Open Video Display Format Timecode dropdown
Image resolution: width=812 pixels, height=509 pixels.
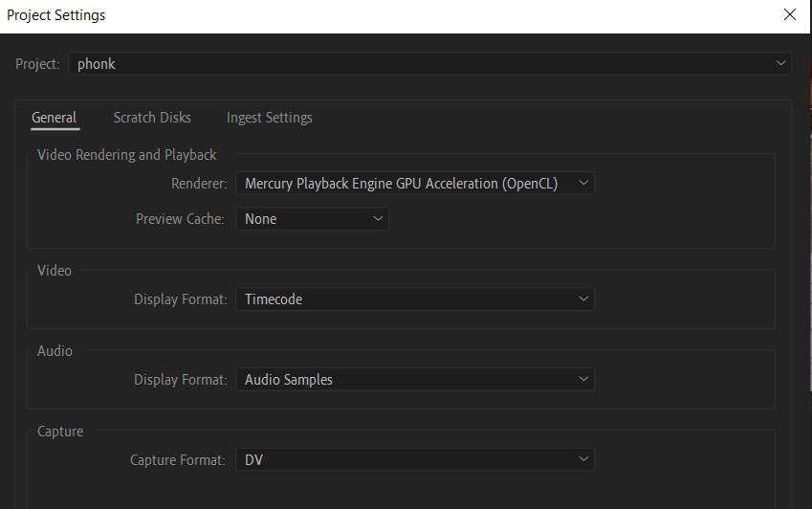(402, 299)
